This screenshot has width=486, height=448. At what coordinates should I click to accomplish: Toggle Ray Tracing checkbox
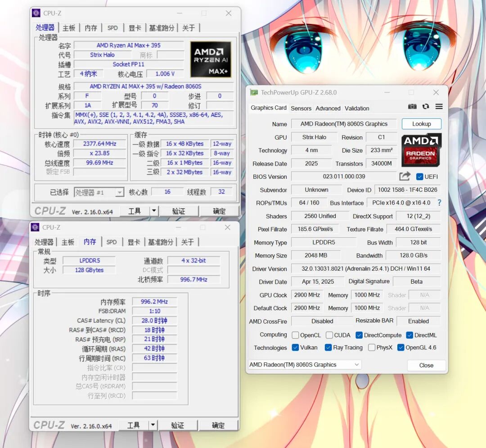click(328, 348)
